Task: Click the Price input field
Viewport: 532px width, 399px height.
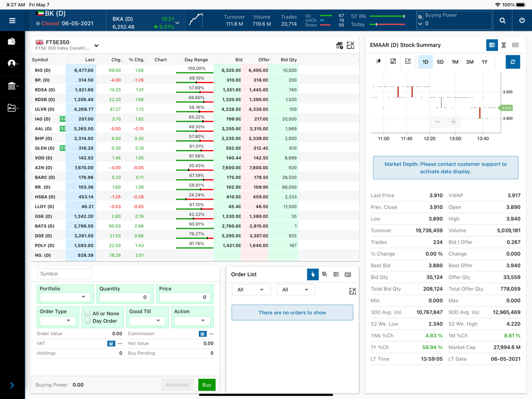Action: point(185,297)
